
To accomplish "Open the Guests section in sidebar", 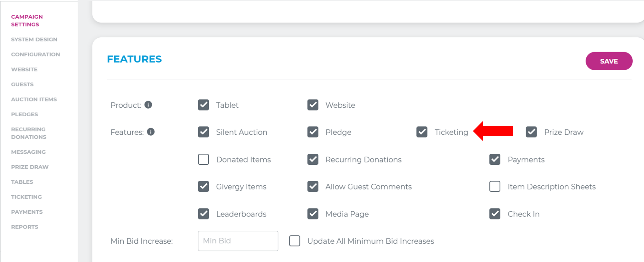I will [22, 84].
